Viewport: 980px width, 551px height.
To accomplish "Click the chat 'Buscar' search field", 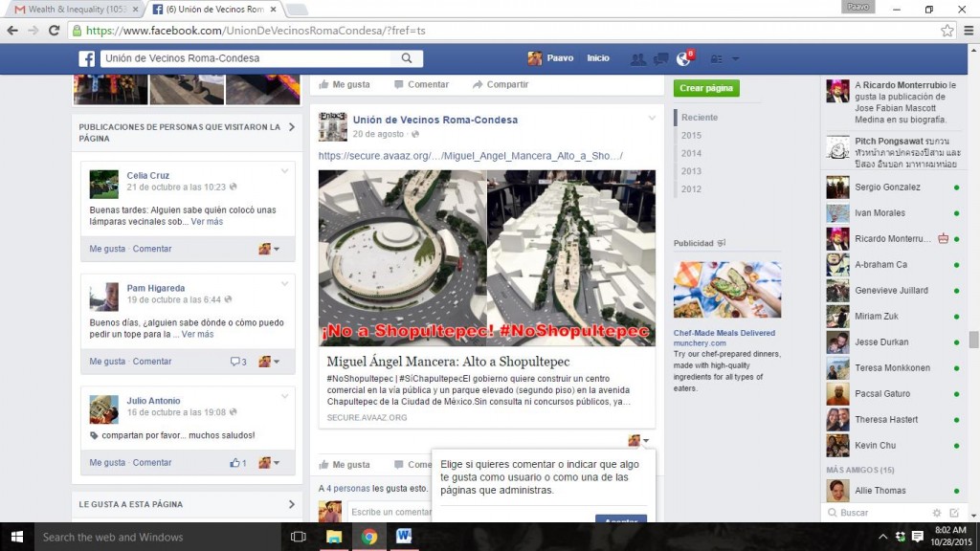I will (x=880, y=513).
